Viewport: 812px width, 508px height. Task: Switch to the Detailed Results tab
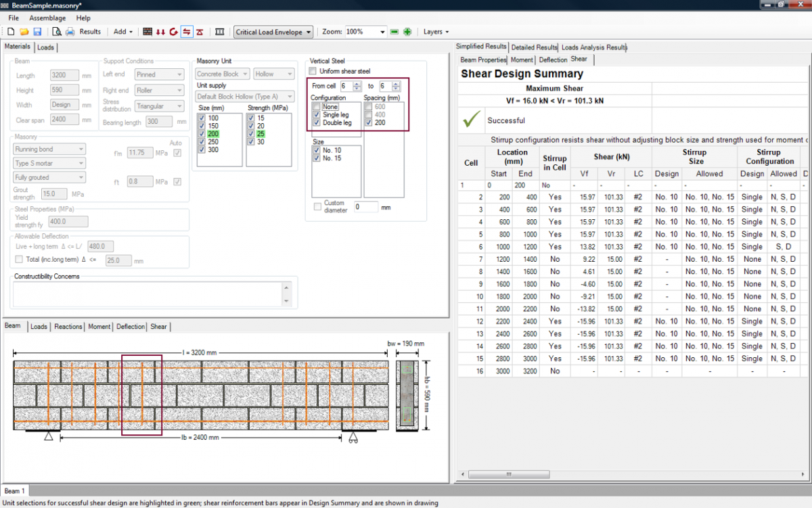coord(534,47)
